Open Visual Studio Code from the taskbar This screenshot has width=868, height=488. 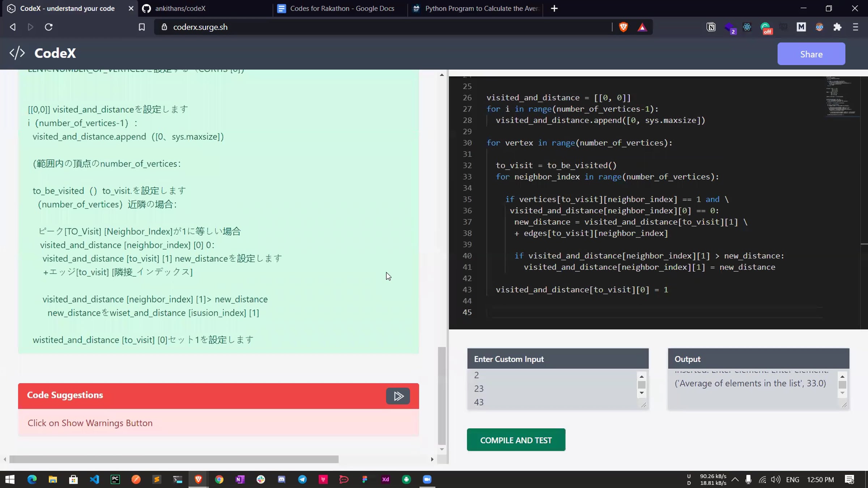coord(94,479)
